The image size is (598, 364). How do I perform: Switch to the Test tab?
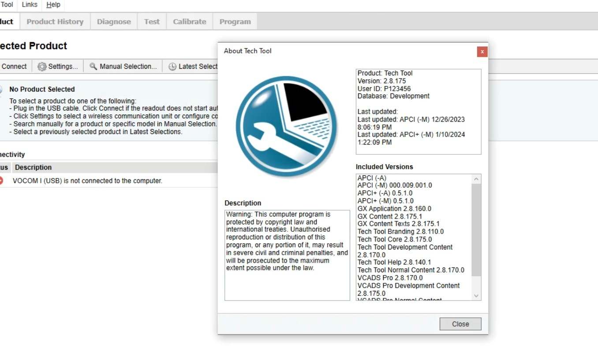(152, 22)
